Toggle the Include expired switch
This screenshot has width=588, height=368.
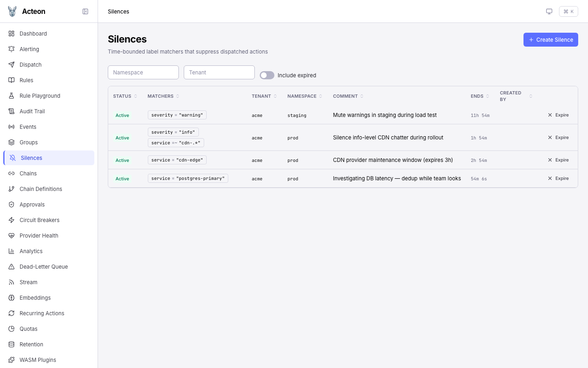tap(267, 75)
